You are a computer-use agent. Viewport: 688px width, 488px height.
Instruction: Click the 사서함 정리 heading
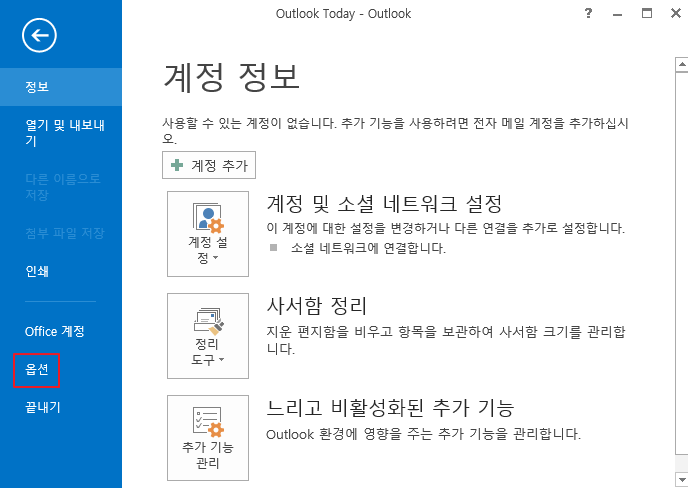pyautogui.click(x=316, y=306)
